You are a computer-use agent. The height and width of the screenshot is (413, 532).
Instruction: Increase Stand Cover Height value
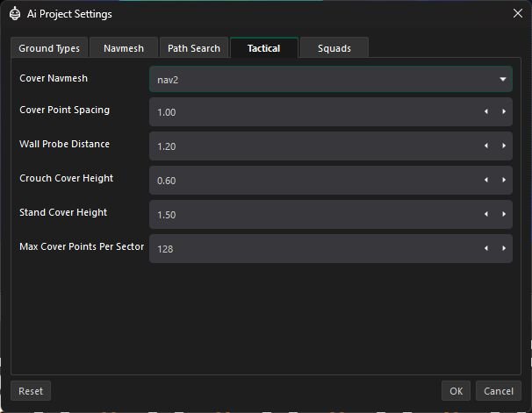(504, 214)
